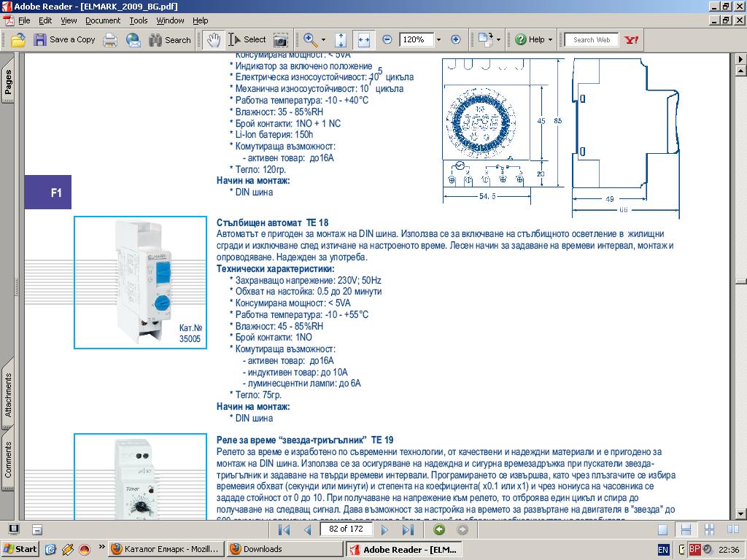
Task: Print the document with printer icon
Action: (x=110, y=40)
